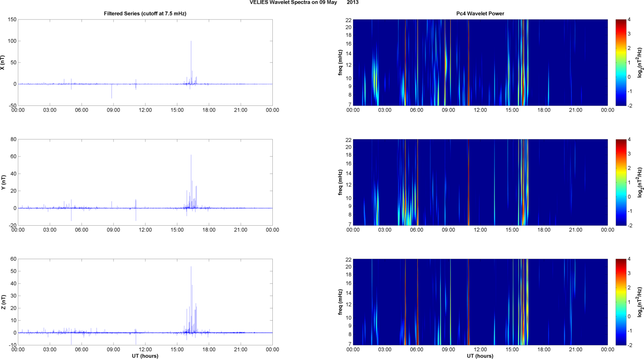Click the 'Z (nT)' y-axis label

tap(3, 302)
